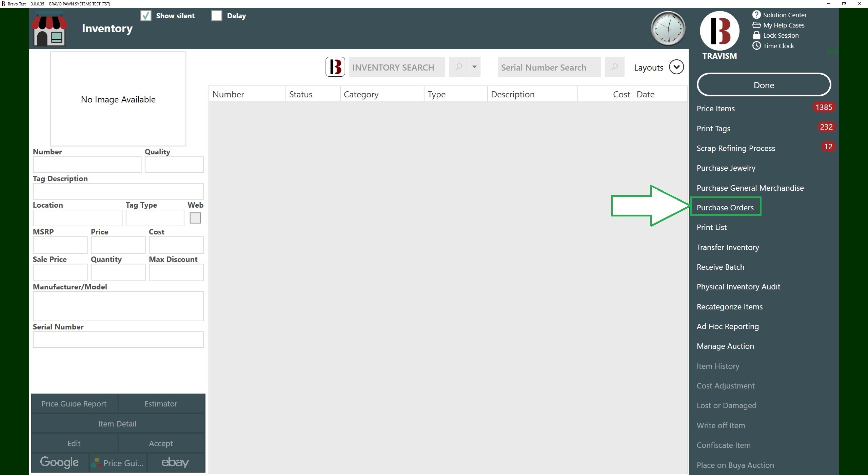
Task: Click the Location field
Action: [77, 218]
